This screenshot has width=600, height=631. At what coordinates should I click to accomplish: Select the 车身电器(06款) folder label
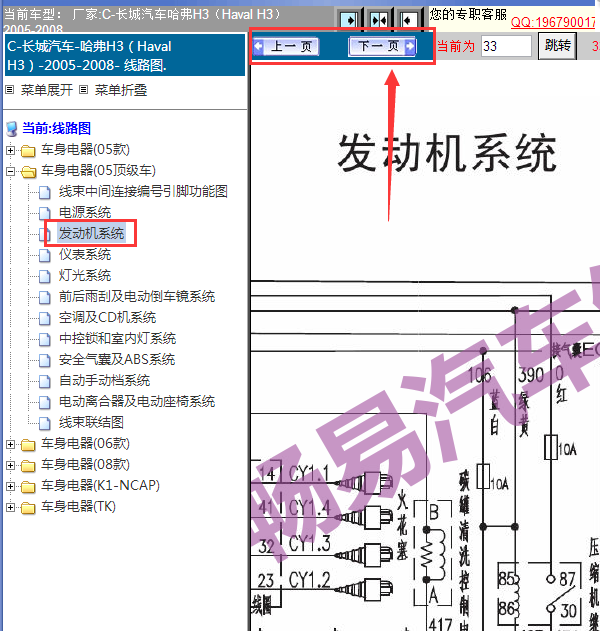click(x=85, y=444)
